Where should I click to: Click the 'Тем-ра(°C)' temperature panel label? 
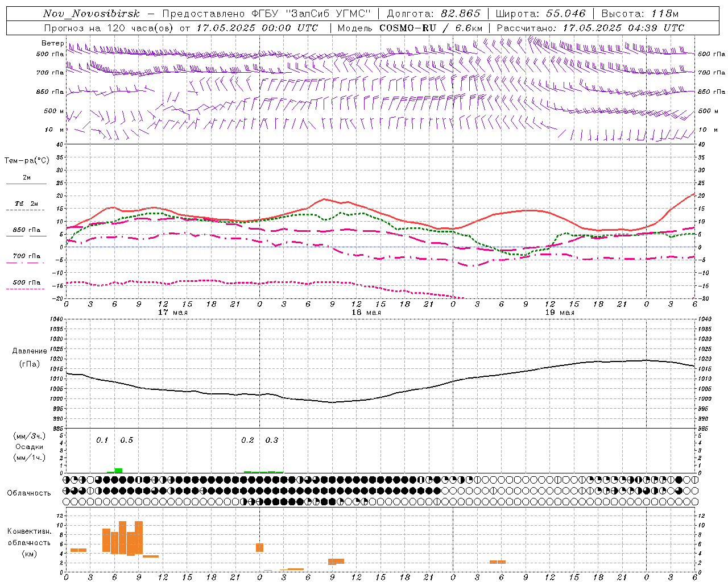click(x=27, y=161)
